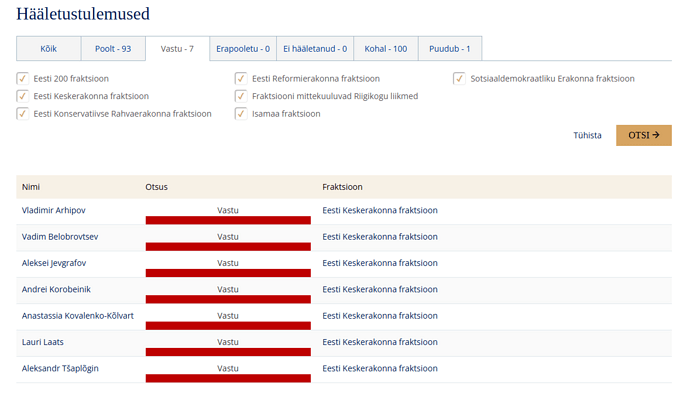Uncheck Fraktsiooni mittekuuluvad Riigikogu liikmed checkbox
The height and width of the screenshot is (393, 690).
pos(241,96)
